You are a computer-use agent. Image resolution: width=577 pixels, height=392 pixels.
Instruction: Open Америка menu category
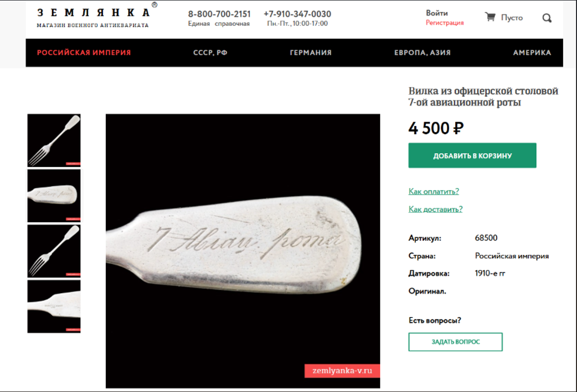pyautogui.click(x=532, y=53)
